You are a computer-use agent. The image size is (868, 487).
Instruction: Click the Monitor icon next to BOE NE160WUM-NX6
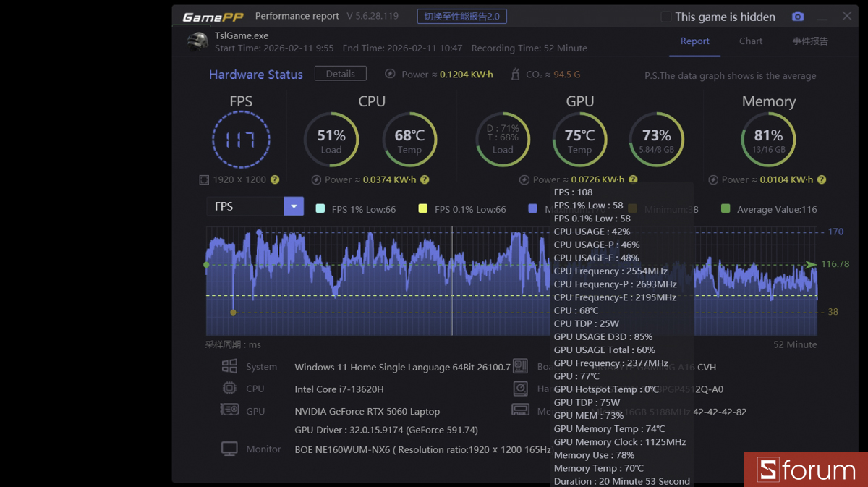tap(230, 447)
